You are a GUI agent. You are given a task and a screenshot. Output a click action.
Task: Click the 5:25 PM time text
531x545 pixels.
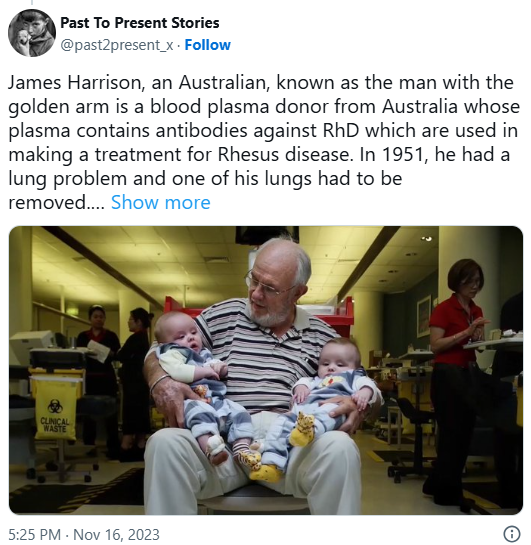(x=34, y=534)
